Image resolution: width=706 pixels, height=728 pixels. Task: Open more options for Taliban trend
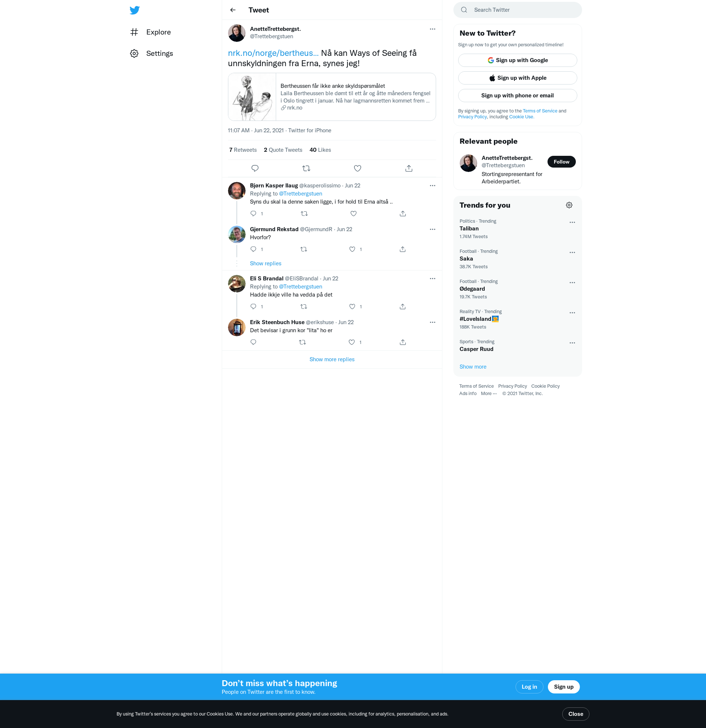point(572,222)
